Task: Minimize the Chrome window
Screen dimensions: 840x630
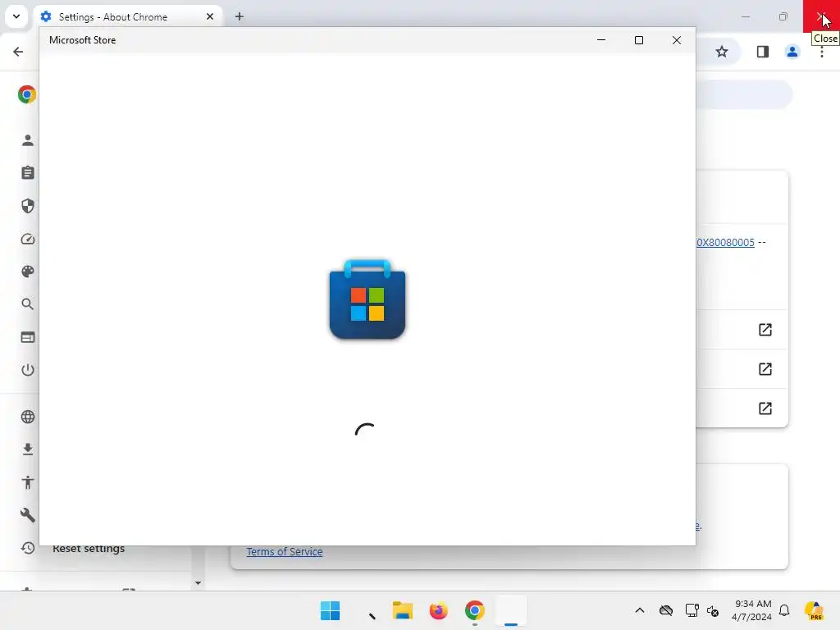Action: [x=745, y=16]
